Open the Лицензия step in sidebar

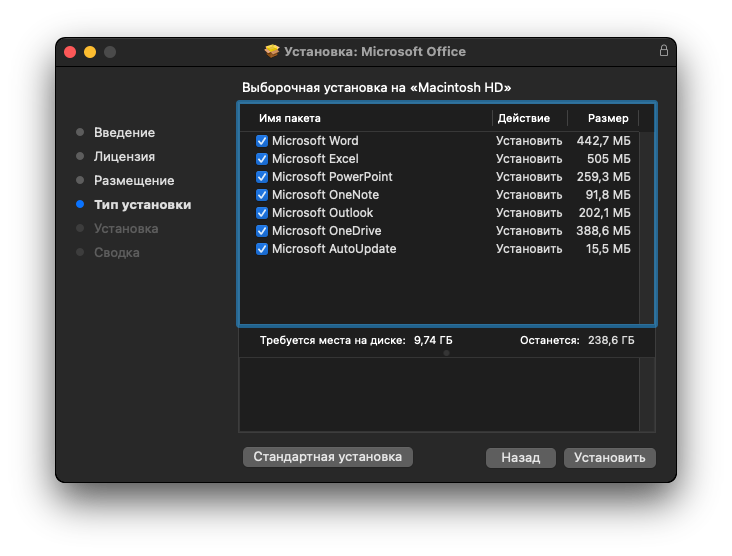point(124,157)
